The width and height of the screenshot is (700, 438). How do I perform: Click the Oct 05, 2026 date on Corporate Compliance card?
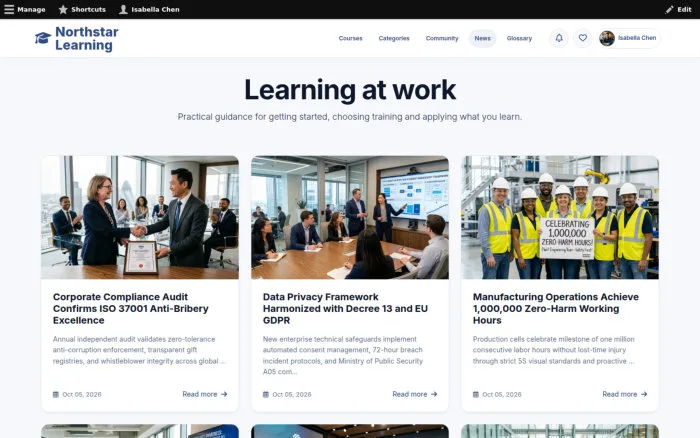[82, 395]
